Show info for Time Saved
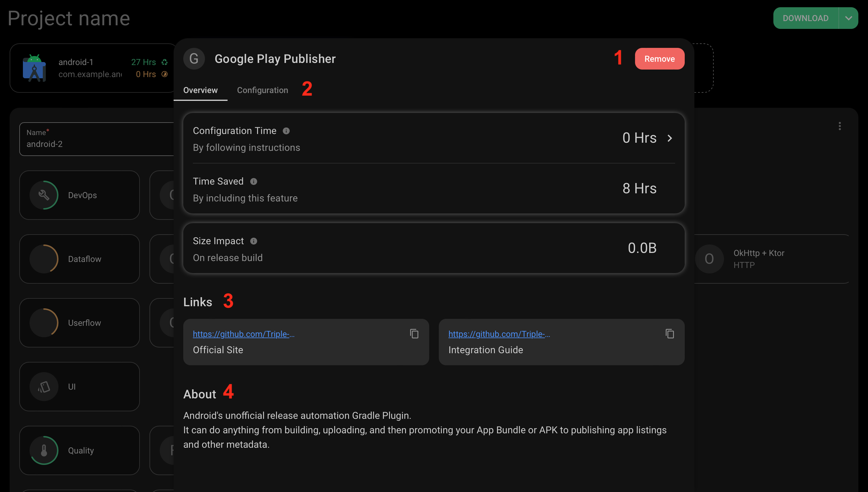 pyautogui.click(x=253, y=182)
